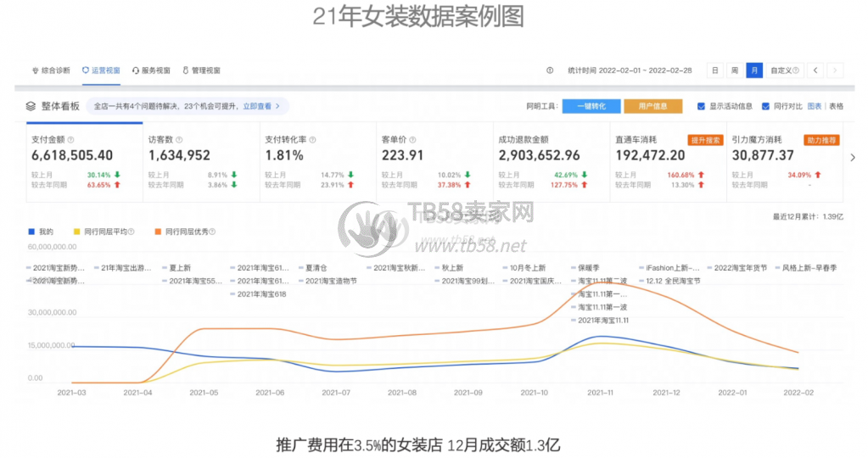Switch to 图表 view
Image resolution: width=868 pixels, height=458 pixels.
click(815, 106)
